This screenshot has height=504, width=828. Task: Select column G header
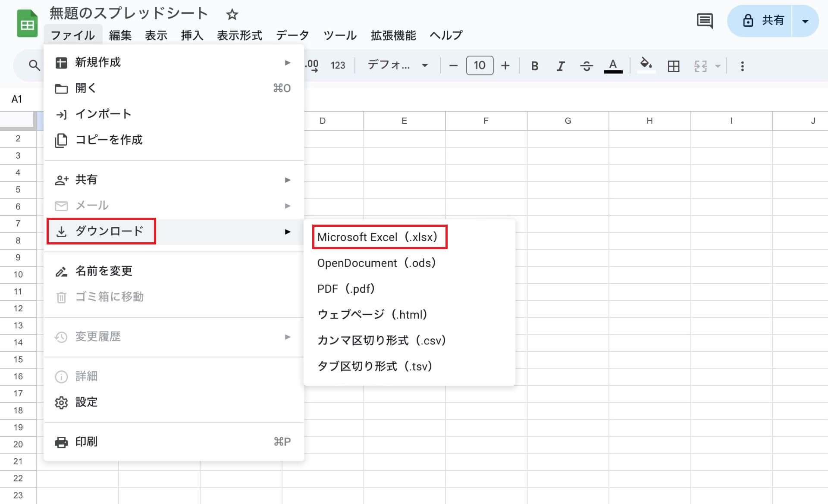568,121
